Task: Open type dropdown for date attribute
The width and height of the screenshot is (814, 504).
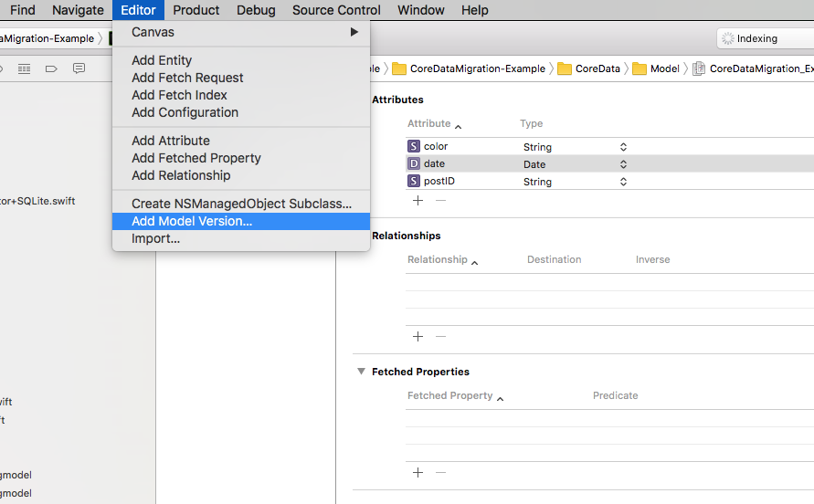Action: [x=623, y=164]
